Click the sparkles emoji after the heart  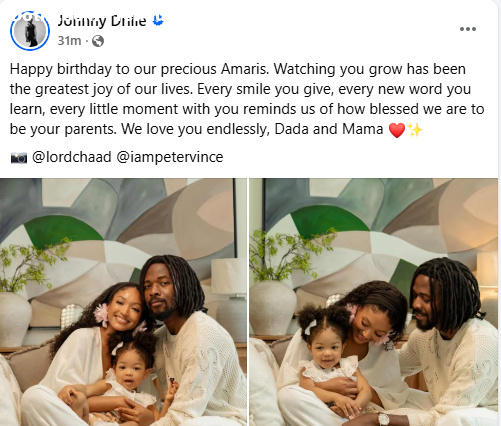tap(415, 130)
